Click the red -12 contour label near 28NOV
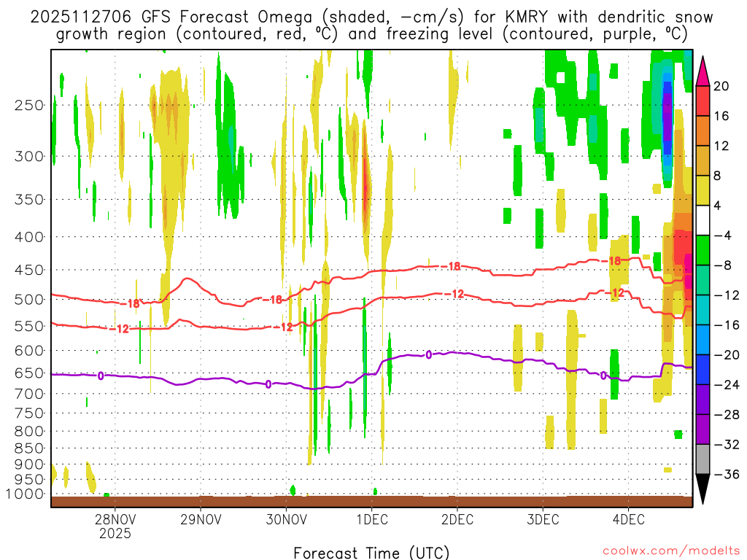This screenshot has height=560, width=747. pos(121,329)
